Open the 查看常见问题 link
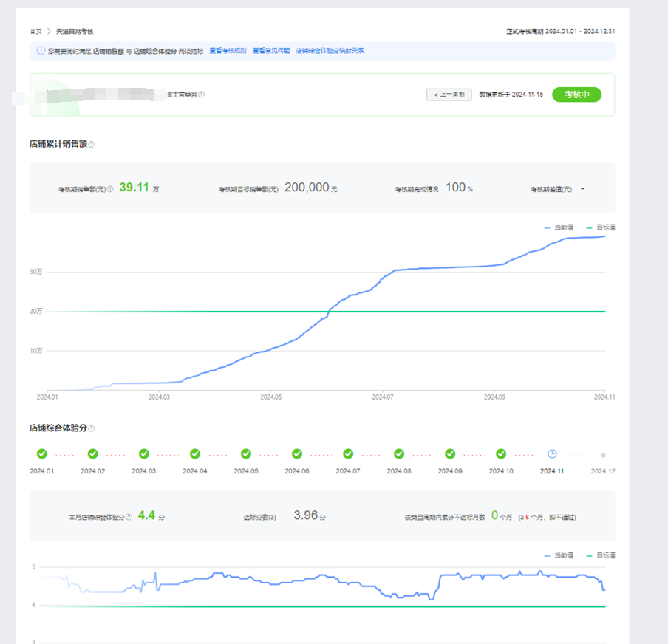The height and width of the screenshot is (644, 668). click(270, 51)
